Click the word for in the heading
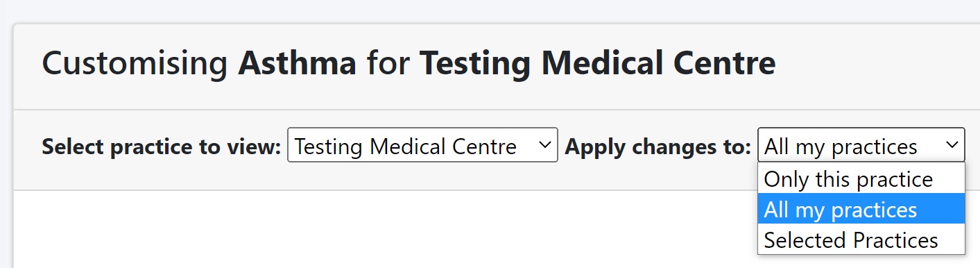Screen dimensions: 980x268 coord(388,64)
